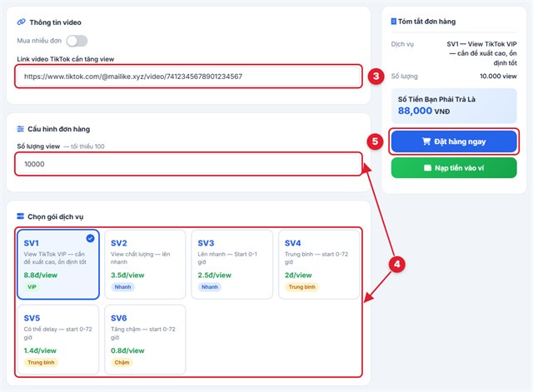Viewport: 533px width, 392px height.
Task: Click the blue checkmark on SV1 card
Action: (90, 239)
